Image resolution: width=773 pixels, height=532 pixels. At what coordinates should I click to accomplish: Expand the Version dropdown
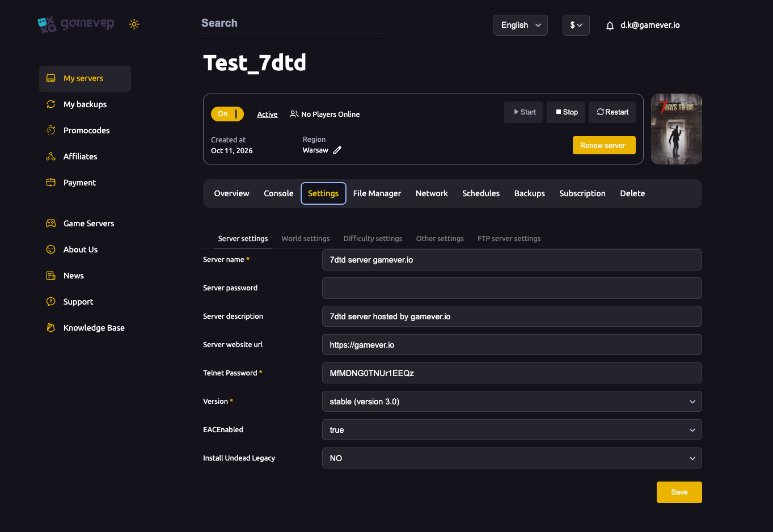point(512,402)
